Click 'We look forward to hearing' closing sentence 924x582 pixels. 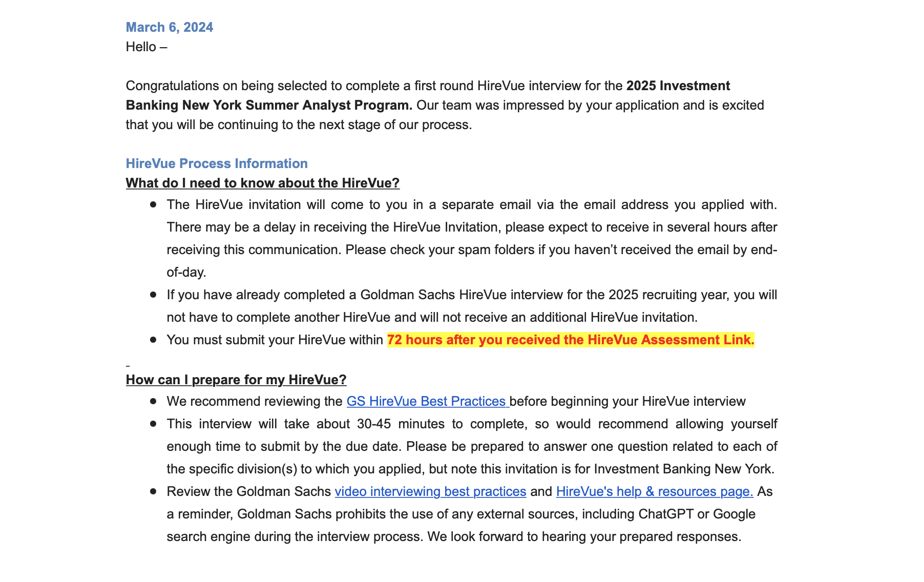coord(584,536)
